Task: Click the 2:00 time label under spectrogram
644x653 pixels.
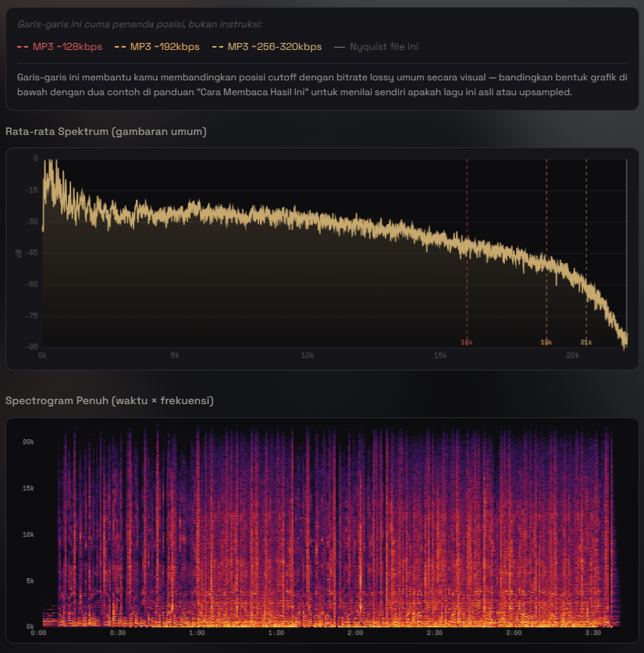Action: (355, 633)
